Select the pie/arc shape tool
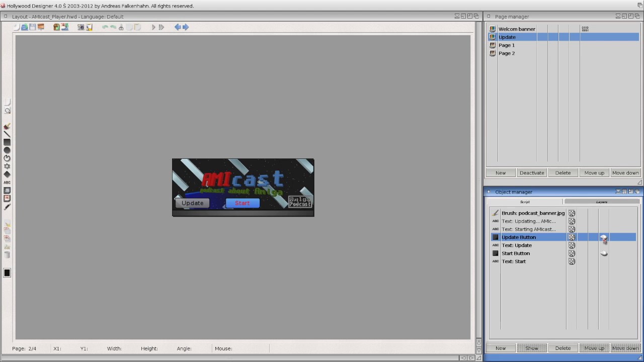 click(7, 158)
